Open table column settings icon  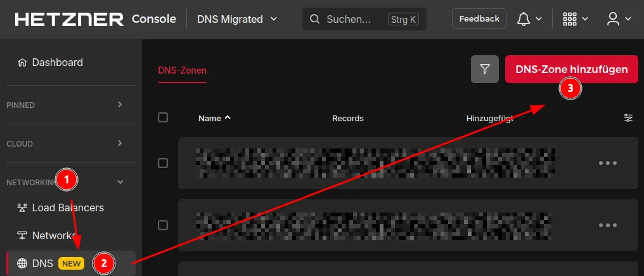(628, 118)
